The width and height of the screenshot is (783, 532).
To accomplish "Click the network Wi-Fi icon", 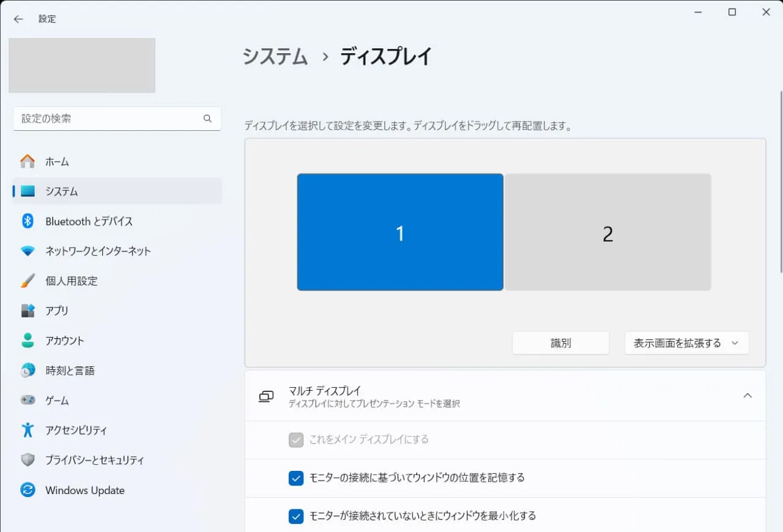I will point(28,251).
